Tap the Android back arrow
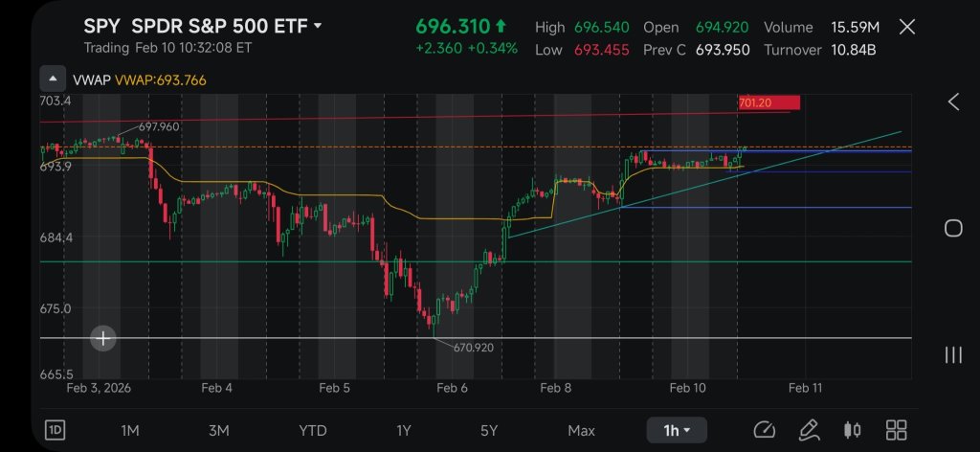The width and height of the screenshot is (980, 452). tap(953, 102)
